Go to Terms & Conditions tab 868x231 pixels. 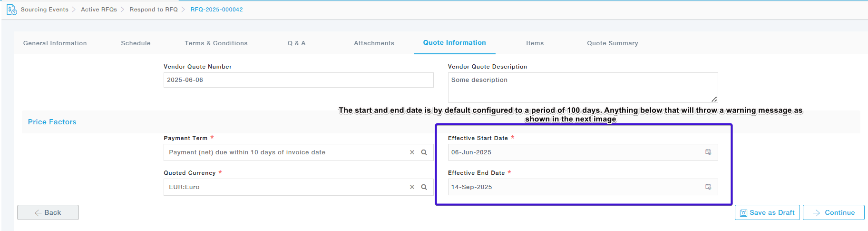[x=216, y=43]
